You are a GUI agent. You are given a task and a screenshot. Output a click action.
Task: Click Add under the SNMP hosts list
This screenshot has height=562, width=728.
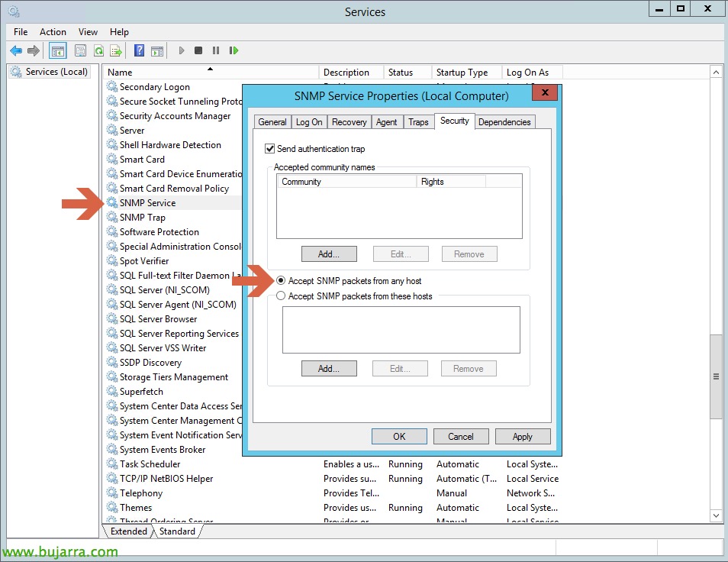coord(329,368)
